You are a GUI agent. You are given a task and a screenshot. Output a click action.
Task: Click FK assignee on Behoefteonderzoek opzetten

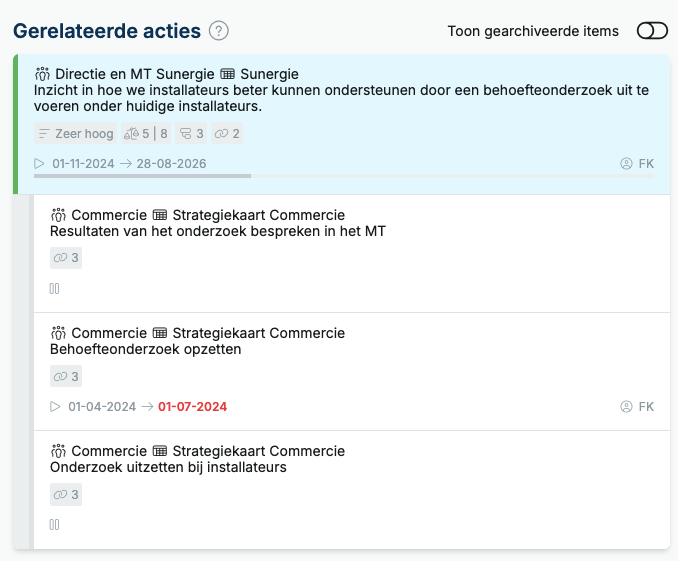637,407
